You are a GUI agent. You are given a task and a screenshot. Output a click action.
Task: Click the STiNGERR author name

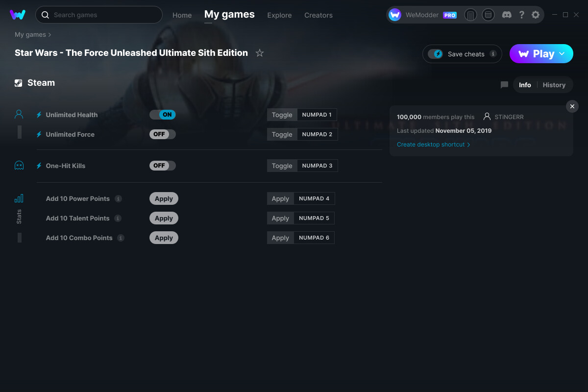tap(509, 117)
